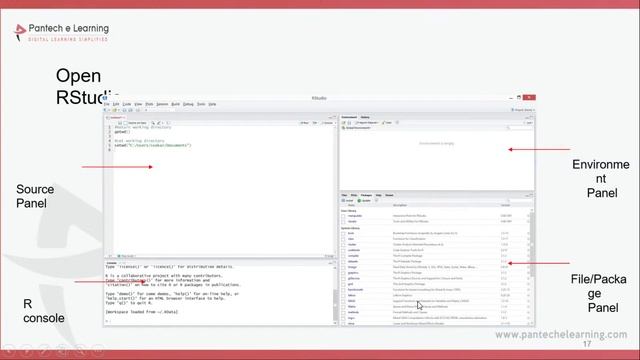Open the Source button dropdown arrow

click(336, 123)
